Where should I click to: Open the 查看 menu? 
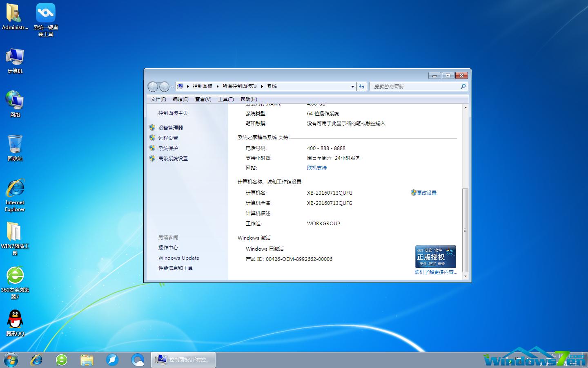(x=203, y=99)
